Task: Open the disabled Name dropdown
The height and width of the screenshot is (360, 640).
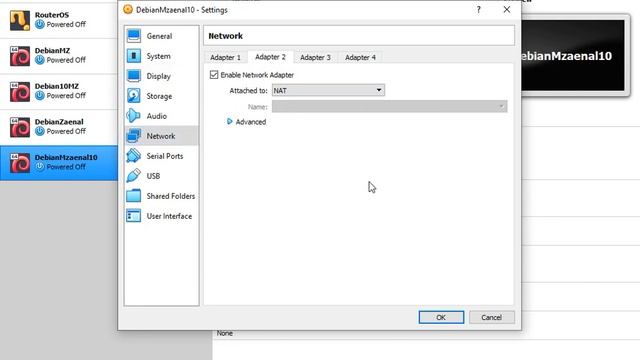Action: pos(389,107)
